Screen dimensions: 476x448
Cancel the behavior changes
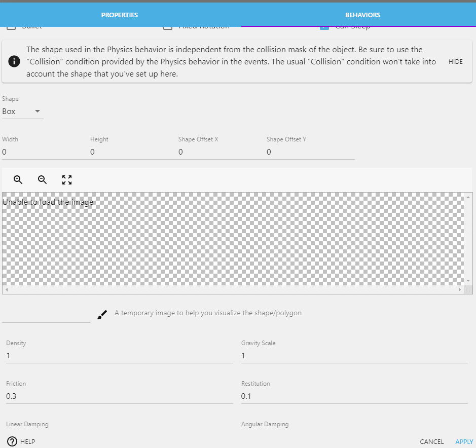[x=431, y=442]
